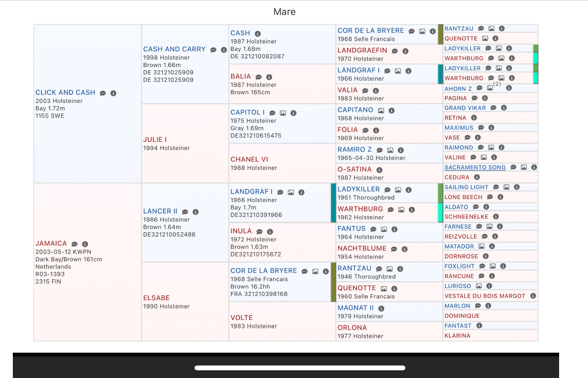Follow the JULIE I horse link
Screen dimensions: 588x378
(155, 139)
